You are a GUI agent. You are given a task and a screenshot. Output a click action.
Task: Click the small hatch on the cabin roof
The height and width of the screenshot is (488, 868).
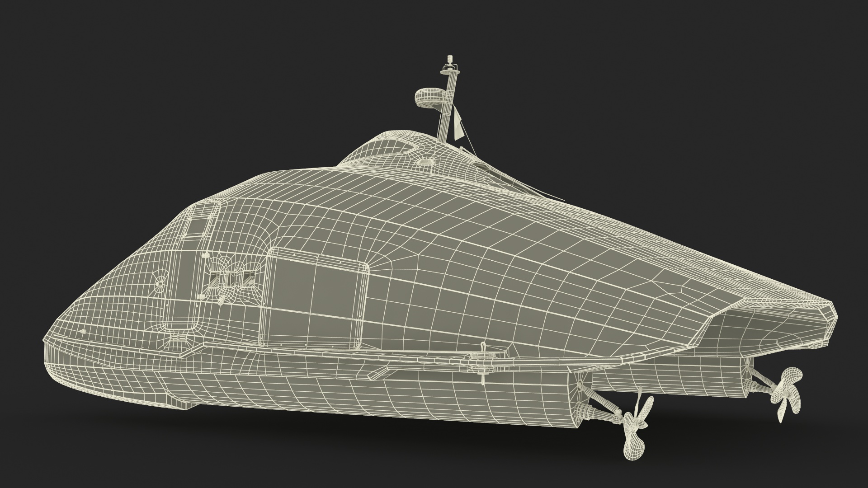[x=425, y=162]
